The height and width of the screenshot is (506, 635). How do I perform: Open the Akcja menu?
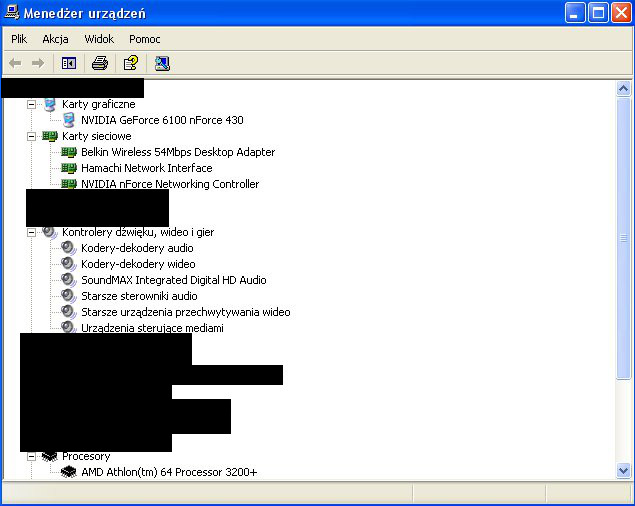55,39
